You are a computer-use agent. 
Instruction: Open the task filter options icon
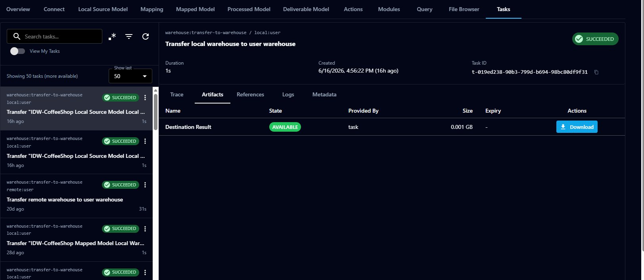pos(129,36)
